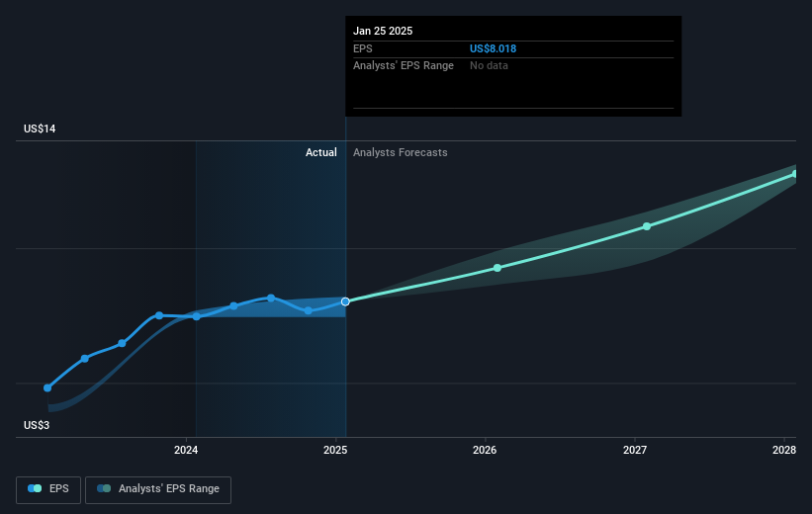Screen dimensions: 812x514
Task: Click the 2025 x-axis label
Action: coord(335,450)
